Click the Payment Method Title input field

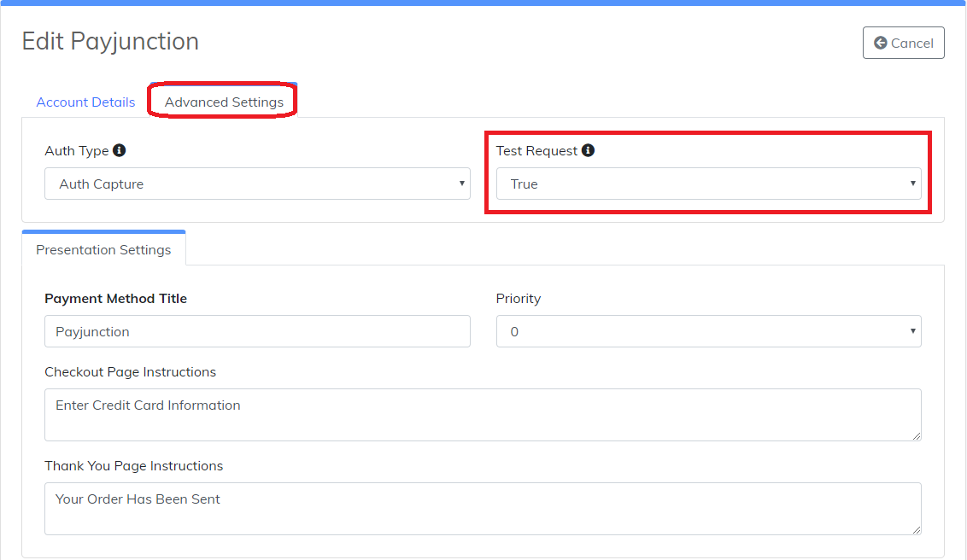pyautogui.click(x=257, y=331)
